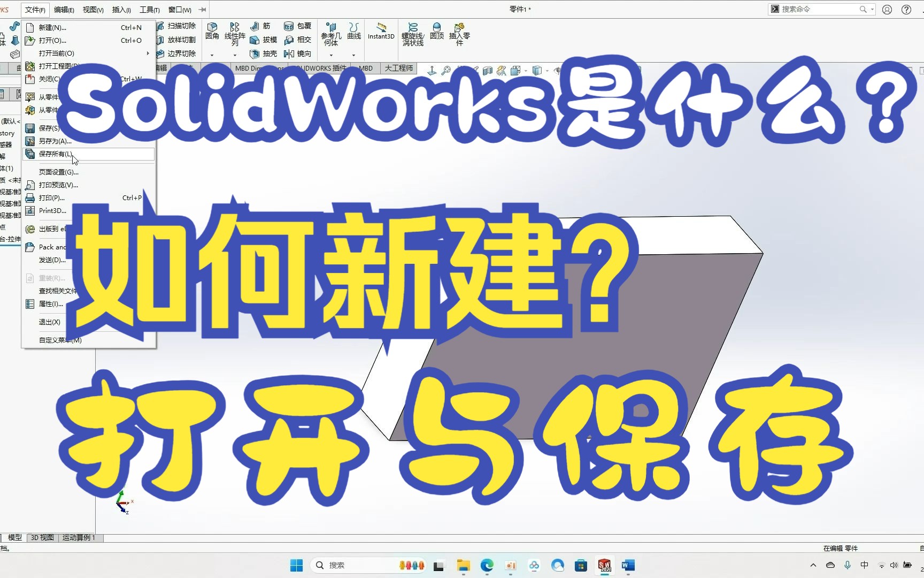
Task: Click the 圆顶 dome tool
Action: (x=437, y=31)
